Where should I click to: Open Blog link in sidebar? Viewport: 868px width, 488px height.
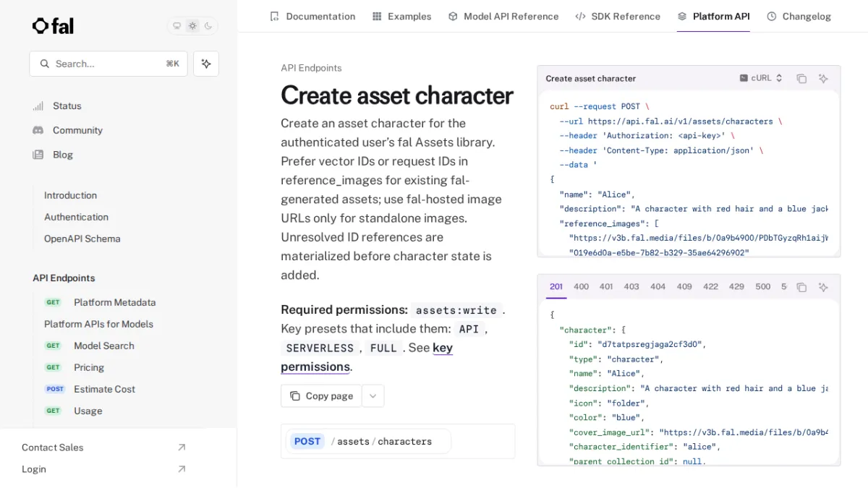coord(53,155)
